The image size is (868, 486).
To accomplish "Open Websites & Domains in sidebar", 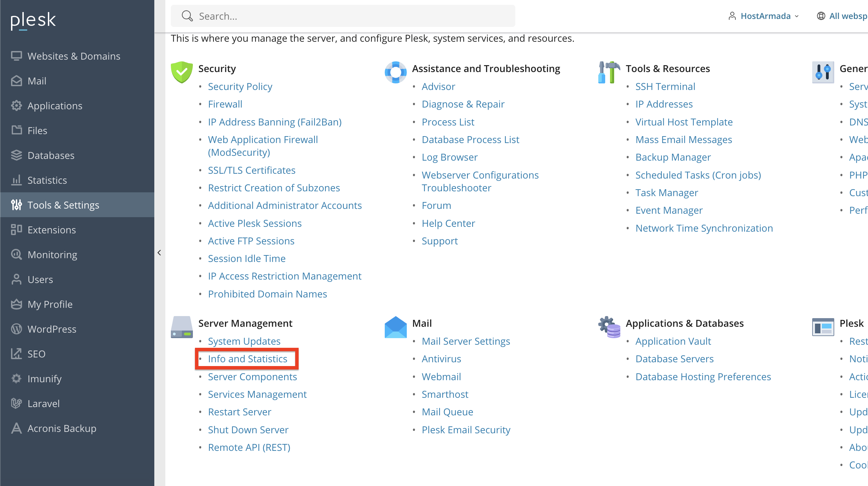I will click(77, 56).
